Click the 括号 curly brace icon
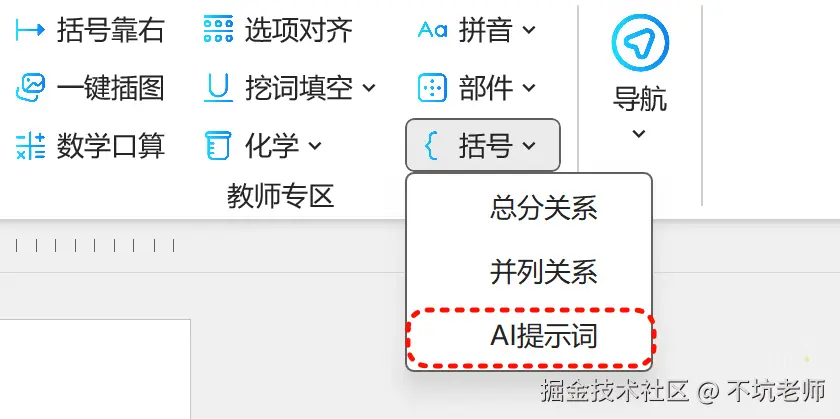The height and width of the screenshot is (419, 840). pos(431,146)
